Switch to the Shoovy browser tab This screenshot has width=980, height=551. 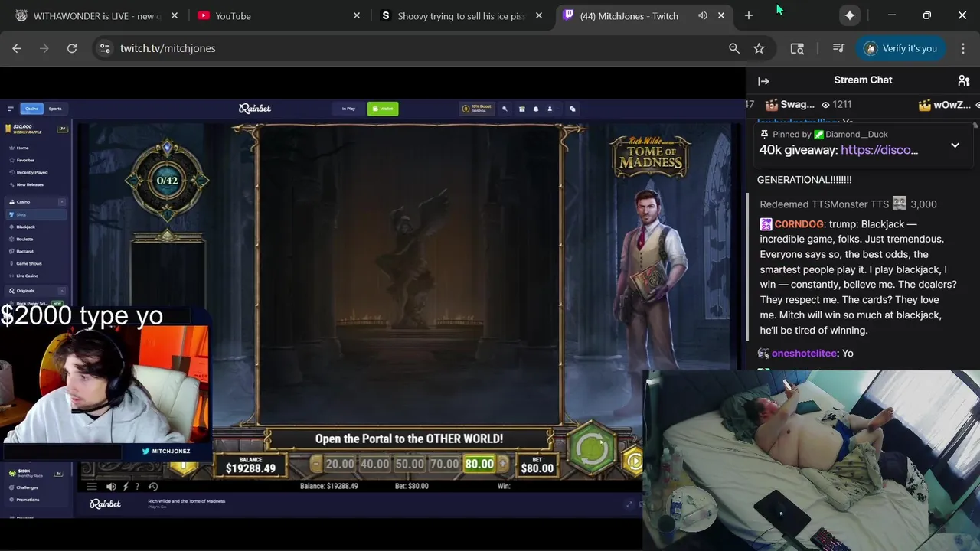(x=462, y=15)
